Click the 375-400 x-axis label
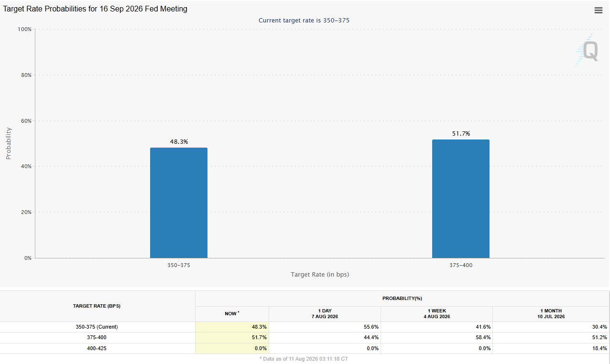Viewport: 610px width, 364px height. [461, 265]
